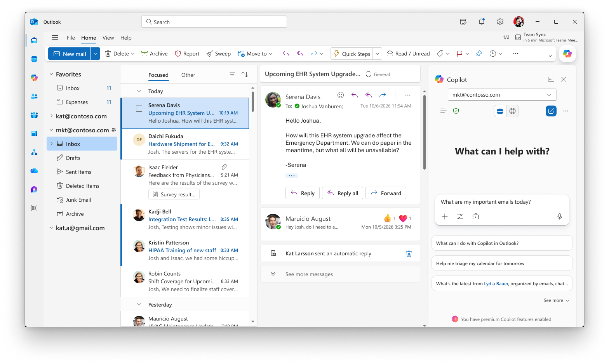Open the Sent Items folder
The width and height of the screenshot is (609, 364).
pyautogui.click(x=78, y=172)
